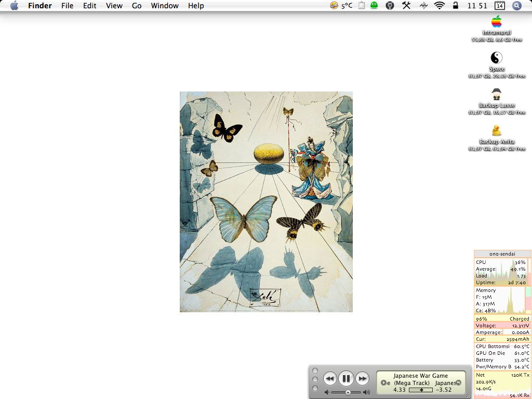Image resolution: width=532 pixels, height=399 pixels.
Task: Click the CPU usage graph panel
Action: 502,272
